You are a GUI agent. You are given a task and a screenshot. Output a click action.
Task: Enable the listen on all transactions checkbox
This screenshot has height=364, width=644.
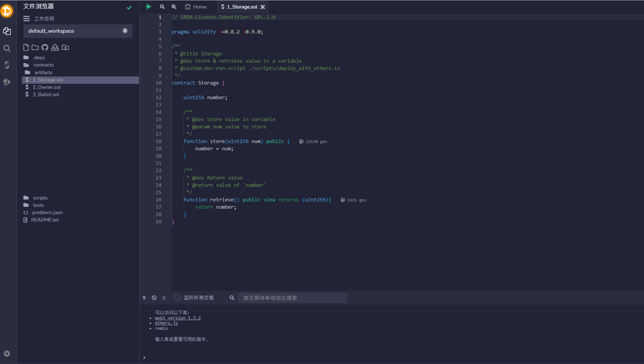pyautogui.click(x=177, y=298)
